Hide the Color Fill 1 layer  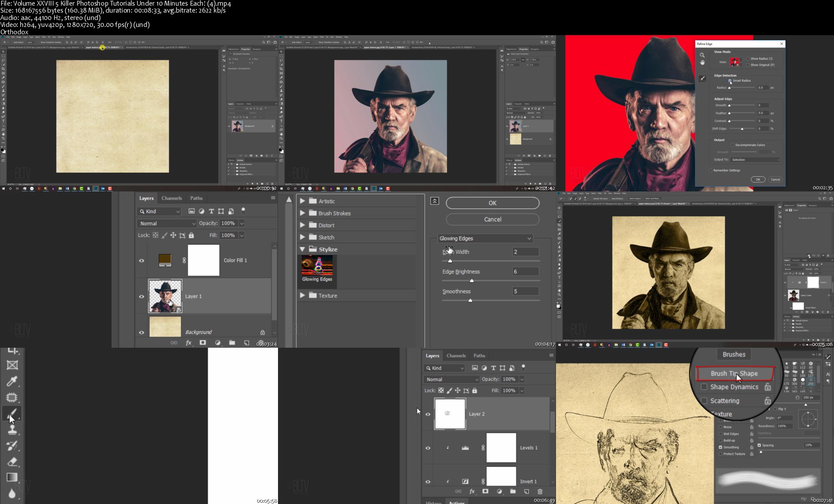click(142, 260)
